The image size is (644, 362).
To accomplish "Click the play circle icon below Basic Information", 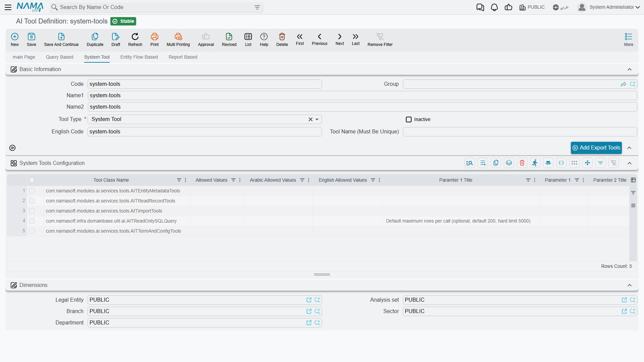I will pyautogui.click(x=12, y=148).
